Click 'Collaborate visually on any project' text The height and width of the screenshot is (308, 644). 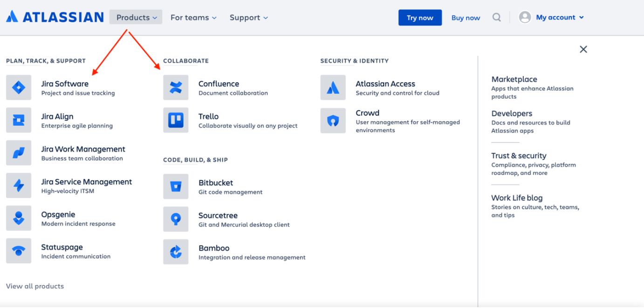click(248, 126)
